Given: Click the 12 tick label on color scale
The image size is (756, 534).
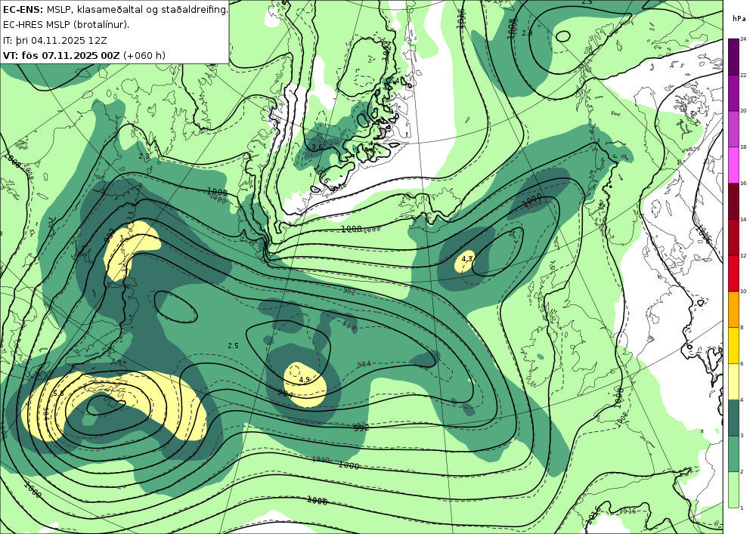Looking at the screenshot, I should 743,255.
